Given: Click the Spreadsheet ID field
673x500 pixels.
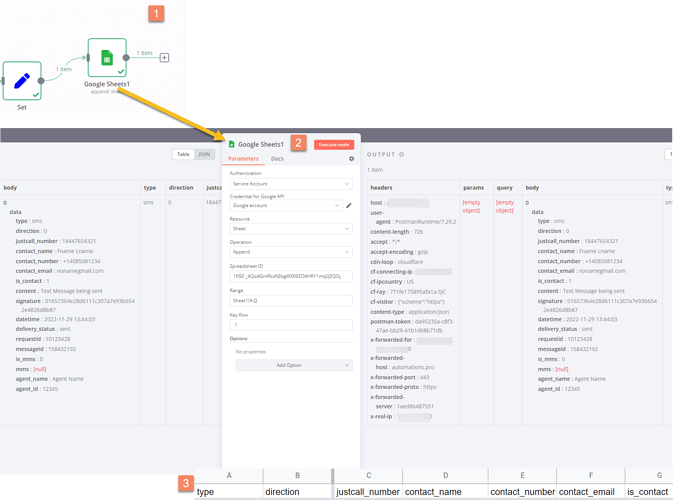Looking at the screenshot, I should [291, 276].
